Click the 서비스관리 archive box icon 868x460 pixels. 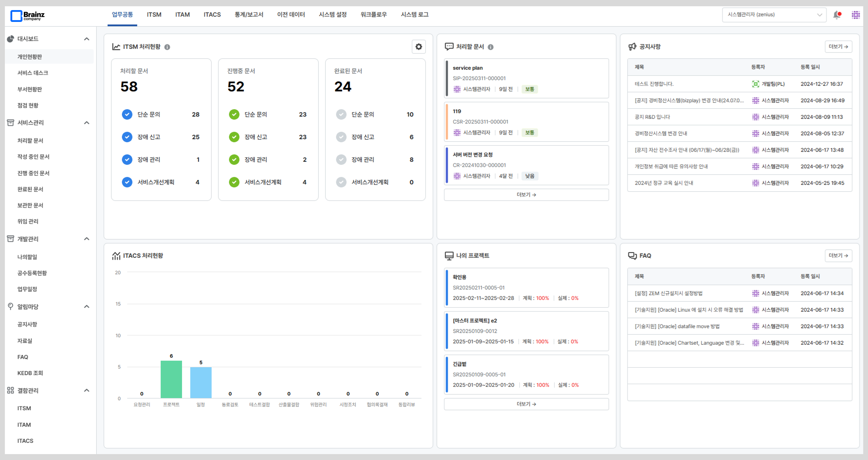tap(10, 123)
